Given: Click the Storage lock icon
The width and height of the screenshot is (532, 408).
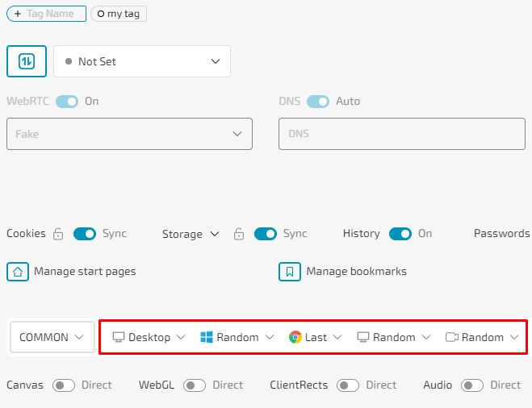Looking at the screenshot, I should click(x=239, y=234).
